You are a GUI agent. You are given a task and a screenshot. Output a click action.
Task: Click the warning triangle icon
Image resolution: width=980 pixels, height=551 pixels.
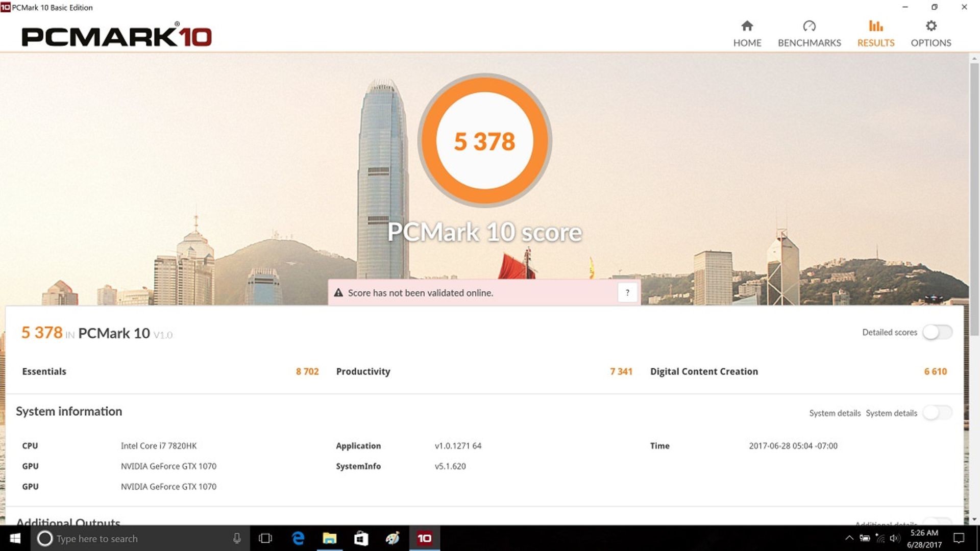(338, 293)
